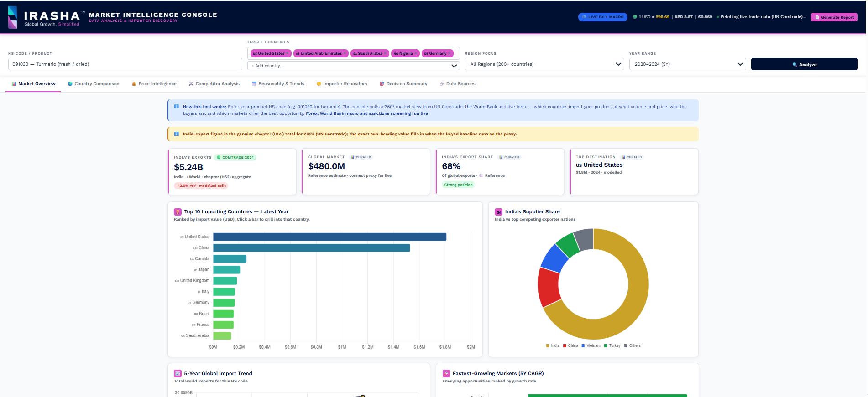Click the 5-Year Global Import Trend icon
The width and height of the screenshot is (868, 397).
pyautogui.click(x=178, y=374)
